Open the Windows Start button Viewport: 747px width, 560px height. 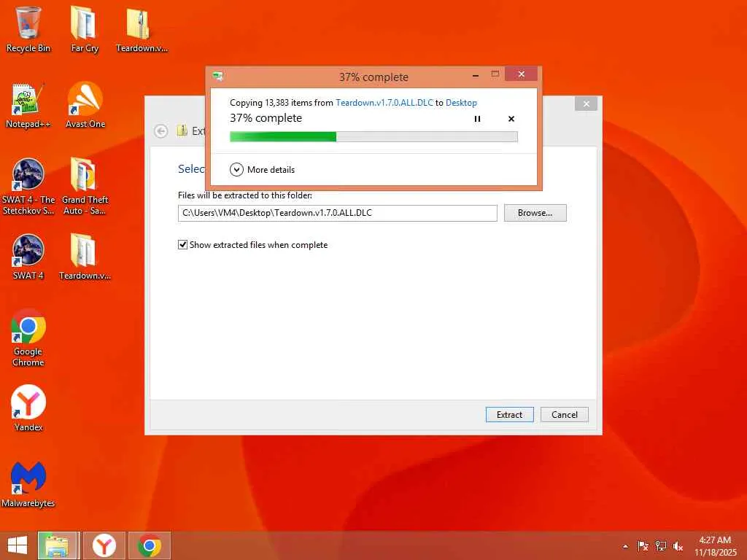pyautogui.click(x=18, y=545)
